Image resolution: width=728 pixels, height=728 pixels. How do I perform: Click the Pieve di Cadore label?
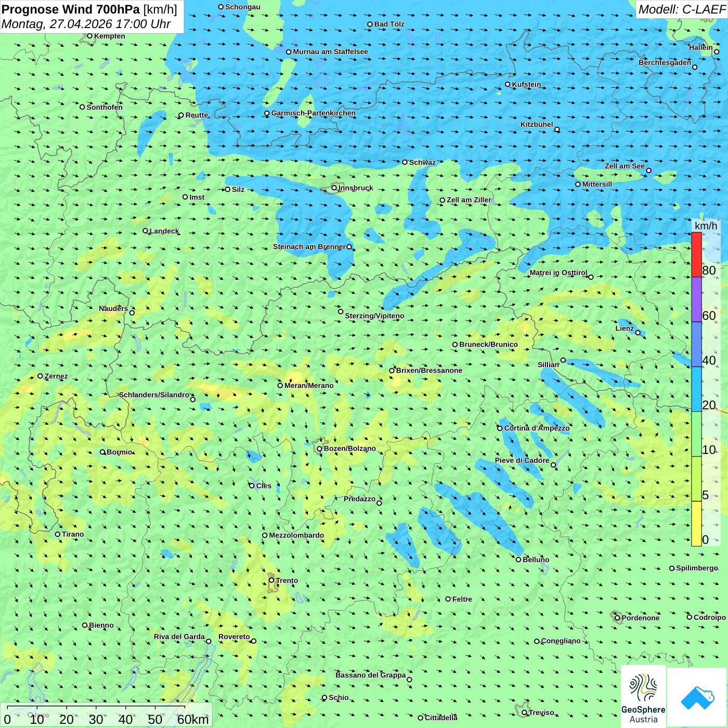(522, 460)
